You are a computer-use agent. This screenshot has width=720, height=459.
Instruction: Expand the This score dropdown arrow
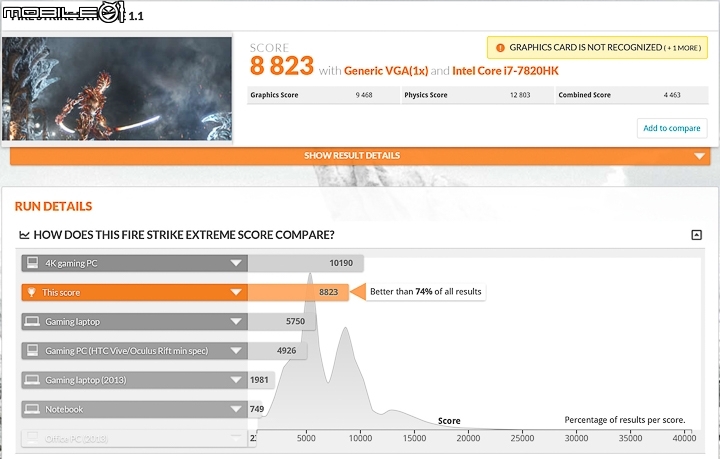(236, 292)
